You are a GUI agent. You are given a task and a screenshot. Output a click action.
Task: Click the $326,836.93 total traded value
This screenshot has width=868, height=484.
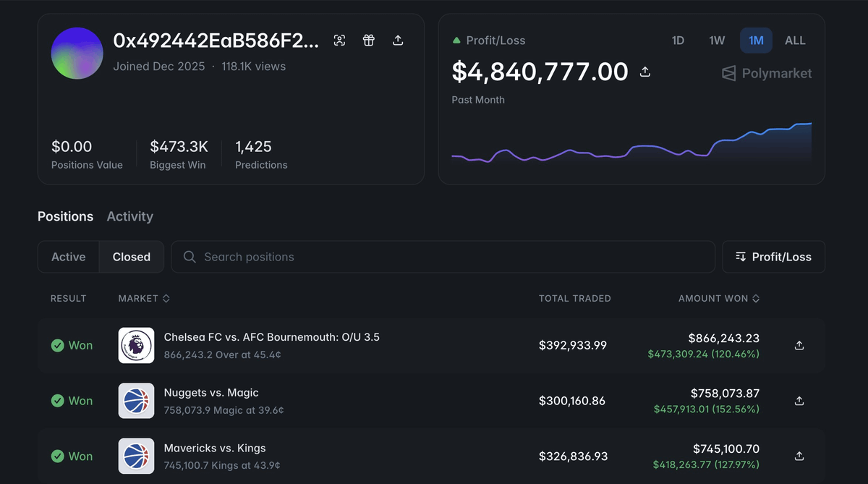point(574,457)
